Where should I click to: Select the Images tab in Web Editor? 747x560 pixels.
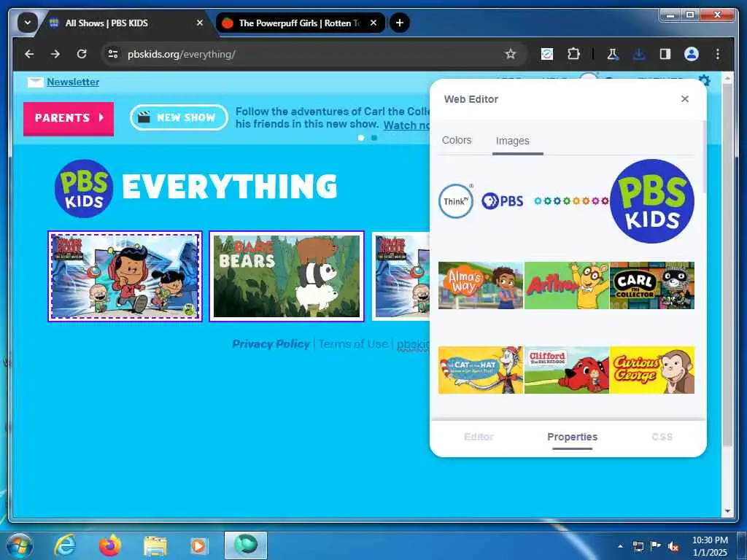pos(513,141)
